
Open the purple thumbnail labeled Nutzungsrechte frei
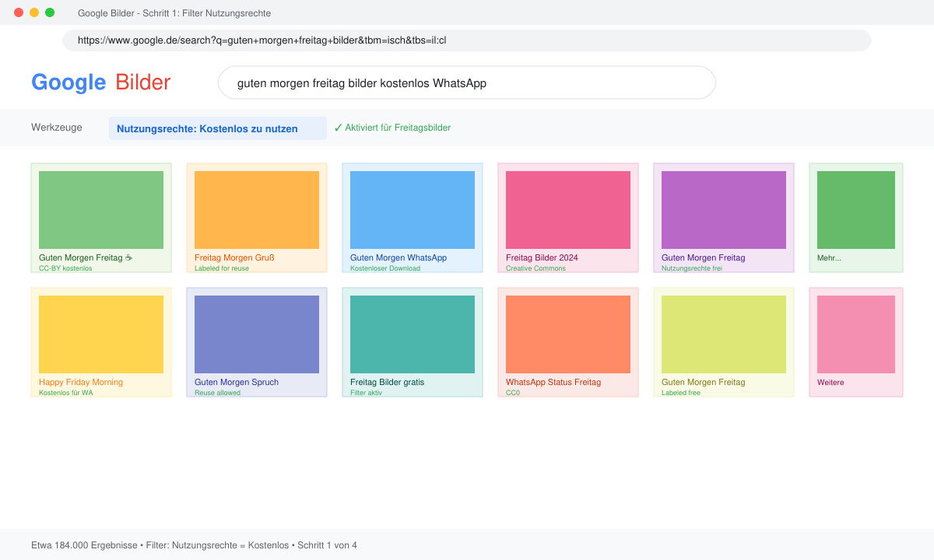click(x=724, y=210)
